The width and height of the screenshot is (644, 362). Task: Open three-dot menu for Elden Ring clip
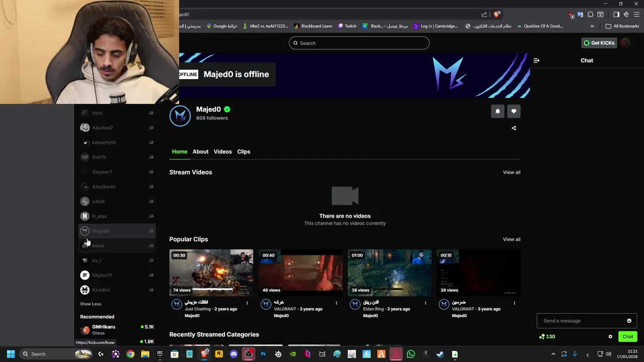[426, 303]
